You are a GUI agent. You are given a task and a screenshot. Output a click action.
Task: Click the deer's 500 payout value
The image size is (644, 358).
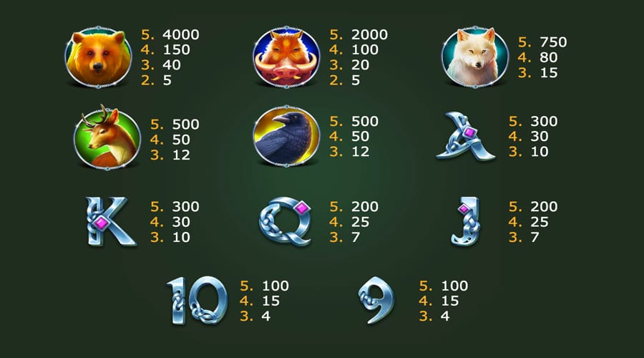coord(185,124)
